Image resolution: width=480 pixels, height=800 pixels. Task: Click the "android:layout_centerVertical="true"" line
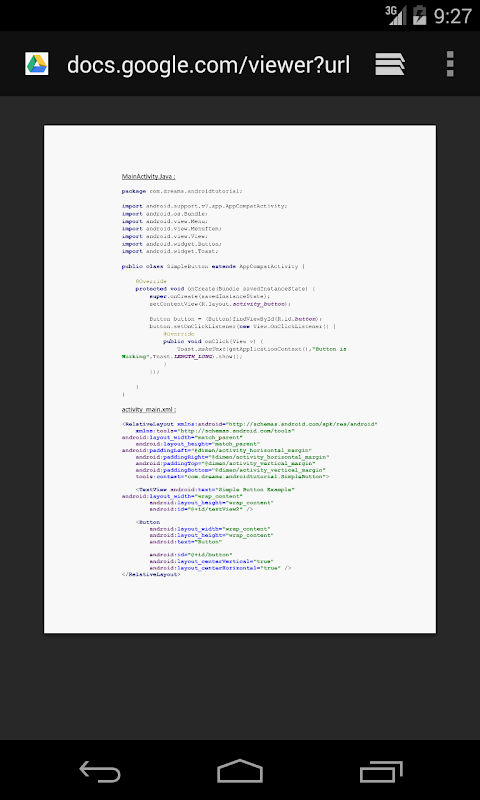click(211, 561)
